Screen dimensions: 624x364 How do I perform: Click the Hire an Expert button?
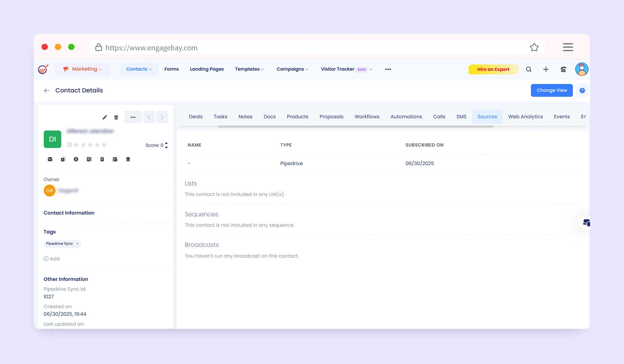click(493, 69)
